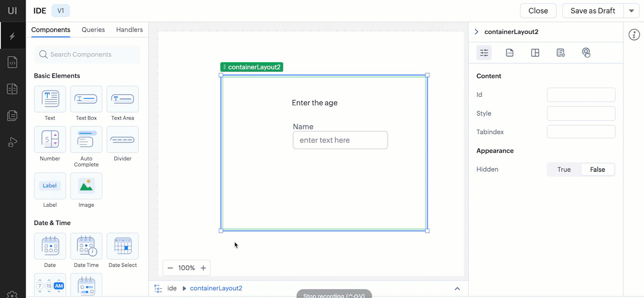Open the layout settings tab icon
This screenshot has height=298, width=644.
click(x=535, y=53)
